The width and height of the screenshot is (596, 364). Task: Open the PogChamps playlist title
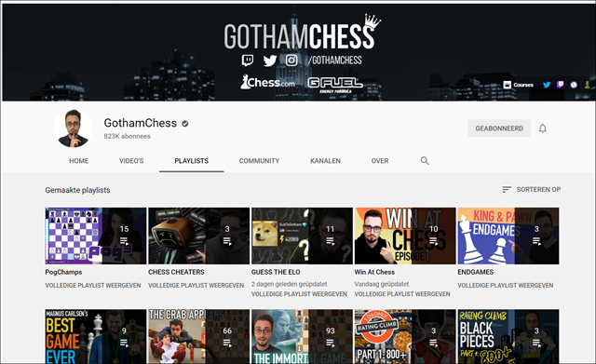(x=63, y=272)
